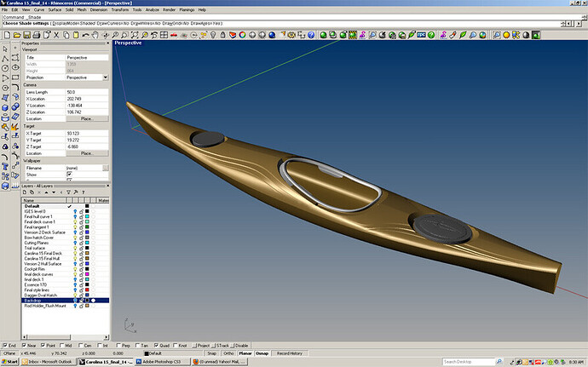Click the Zoom Extents icon

pos(135,35)
